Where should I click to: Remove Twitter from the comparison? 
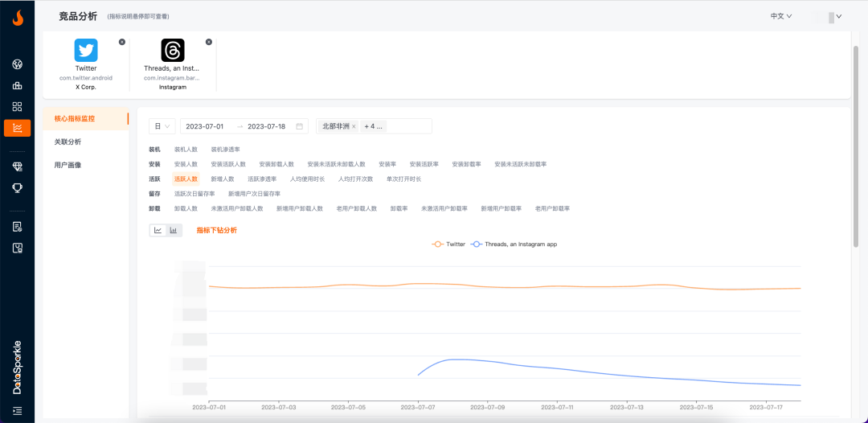pos(122,42)
